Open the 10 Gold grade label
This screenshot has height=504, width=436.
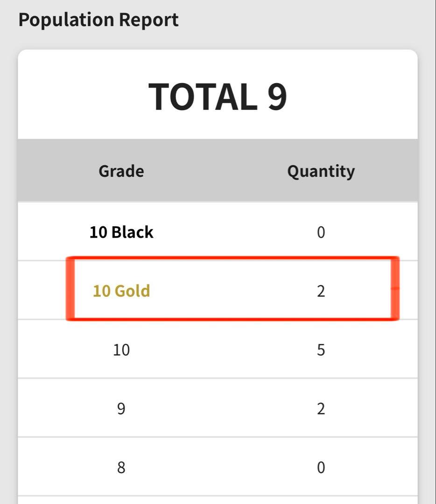click(x=121, y=291)
